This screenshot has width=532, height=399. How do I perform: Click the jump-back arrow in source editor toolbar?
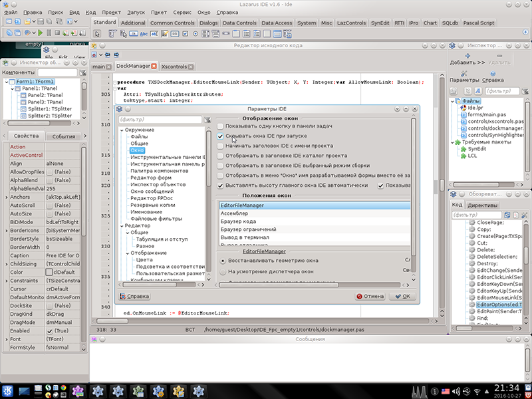108,55
